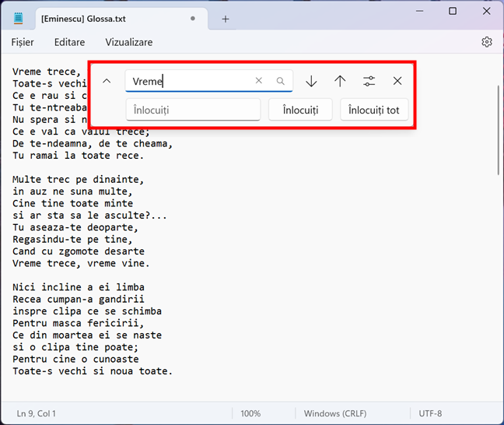Clear the search field text with X
The width and height of the screenshot is (504, 425).
click(x=259, y=80)
